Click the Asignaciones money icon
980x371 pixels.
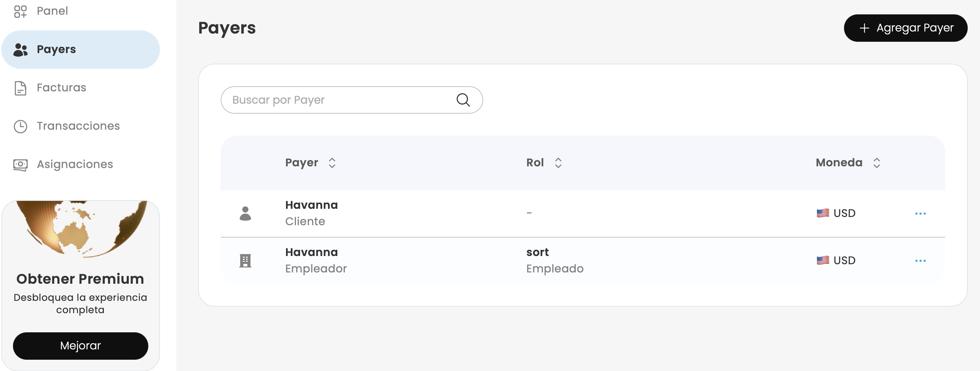pyautogui.click(x=20, y=165)
